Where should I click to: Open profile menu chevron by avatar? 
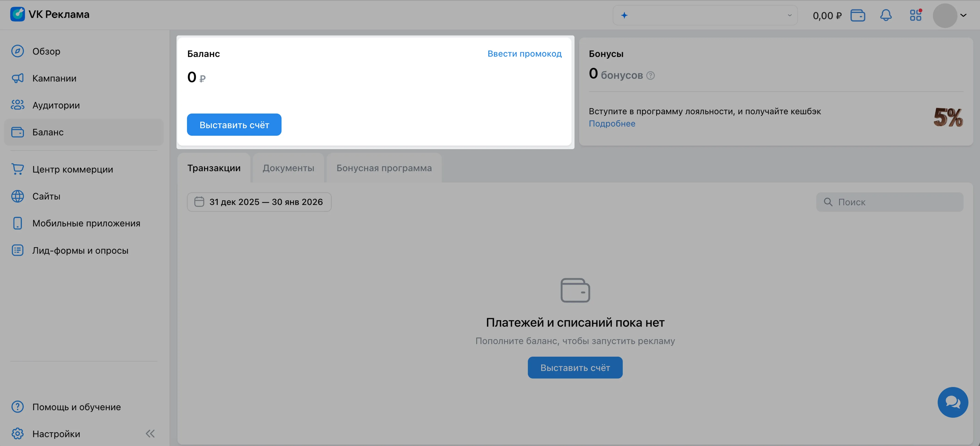pos(963,16)
